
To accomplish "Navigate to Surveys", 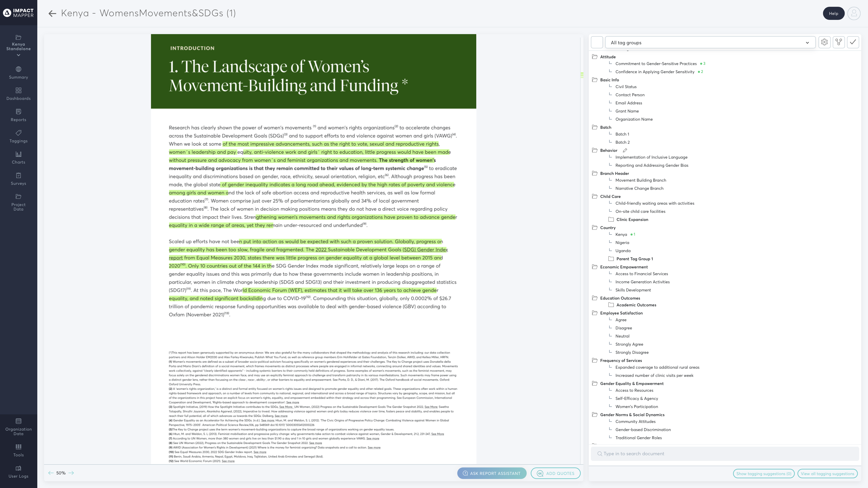I will point(19,179).
